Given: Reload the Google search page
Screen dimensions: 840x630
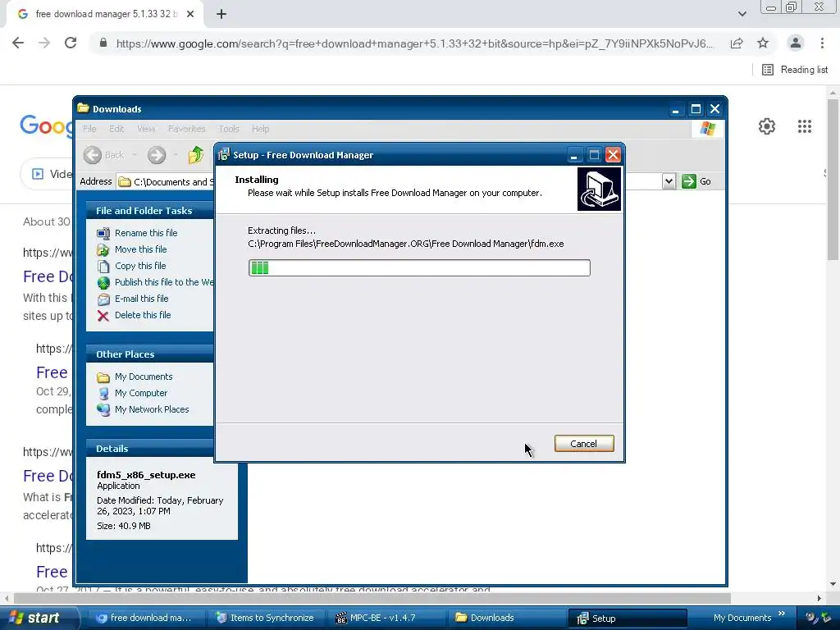Looking at the screenshot, I should click(71, 43).
